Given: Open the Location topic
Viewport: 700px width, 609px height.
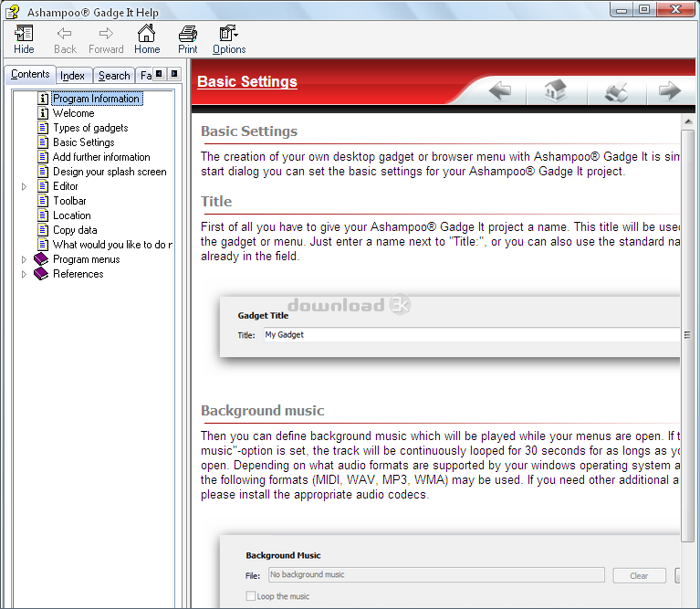Looking at the screenshot, I should point(72,215).
